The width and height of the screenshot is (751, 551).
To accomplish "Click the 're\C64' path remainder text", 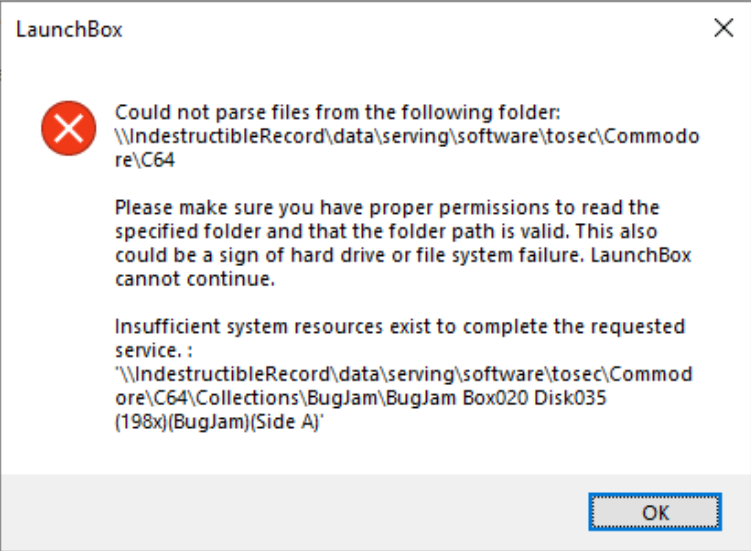I will click(x=145, y=160).
